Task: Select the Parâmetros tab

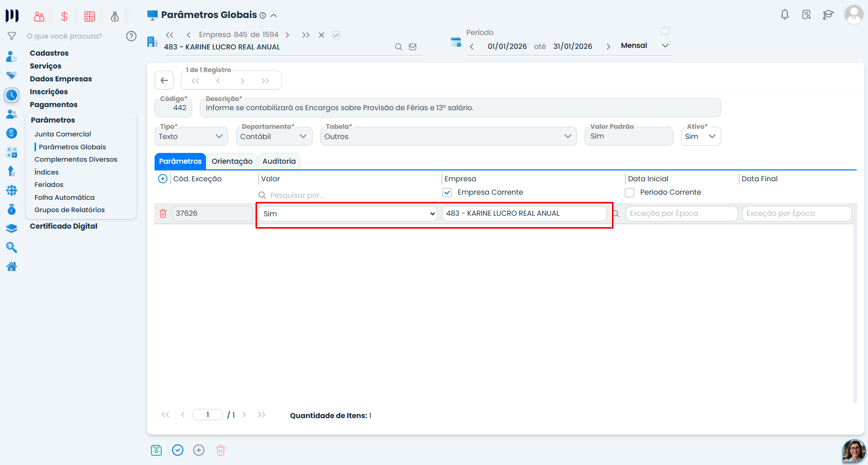Action: pos(180,161)
